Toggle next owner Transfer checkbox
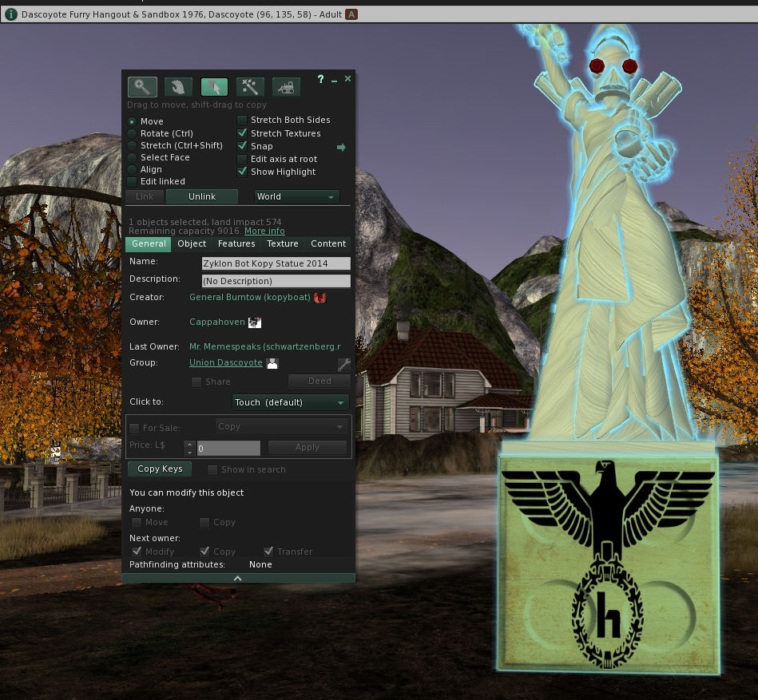This screenshot has height=700, width=758. pyautogui.click(x=268, y=552)
